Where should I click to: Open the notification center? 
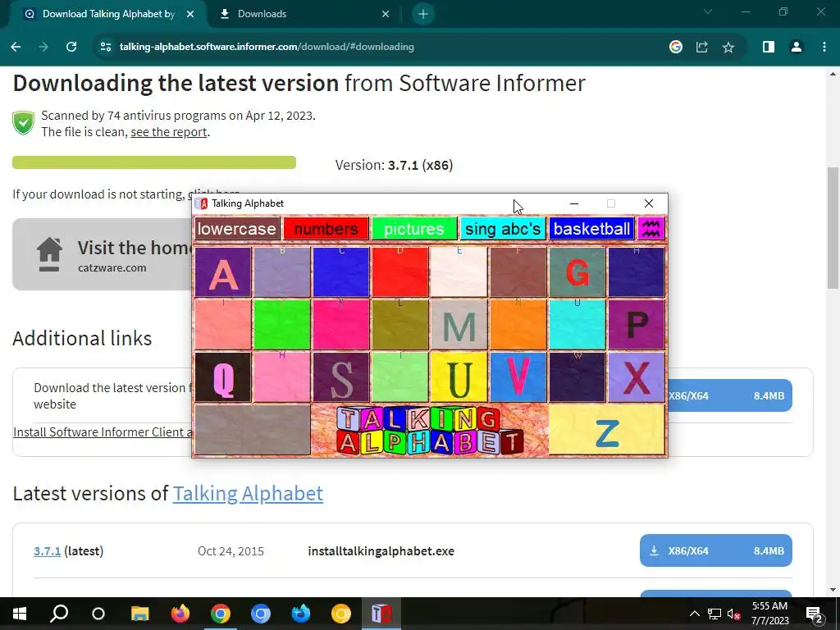click(x=814, y=614)
